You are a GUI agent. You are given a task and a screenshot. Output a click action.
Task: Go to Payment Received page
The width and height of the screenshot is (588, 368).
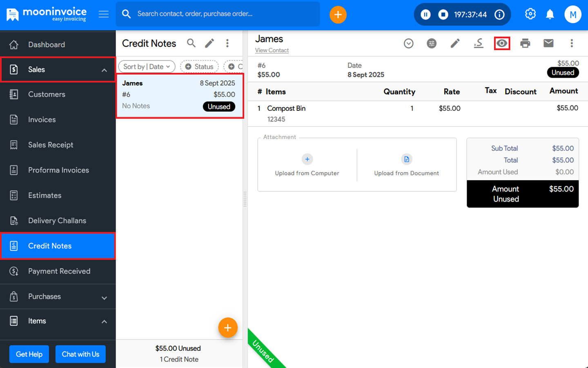point(59,271)
